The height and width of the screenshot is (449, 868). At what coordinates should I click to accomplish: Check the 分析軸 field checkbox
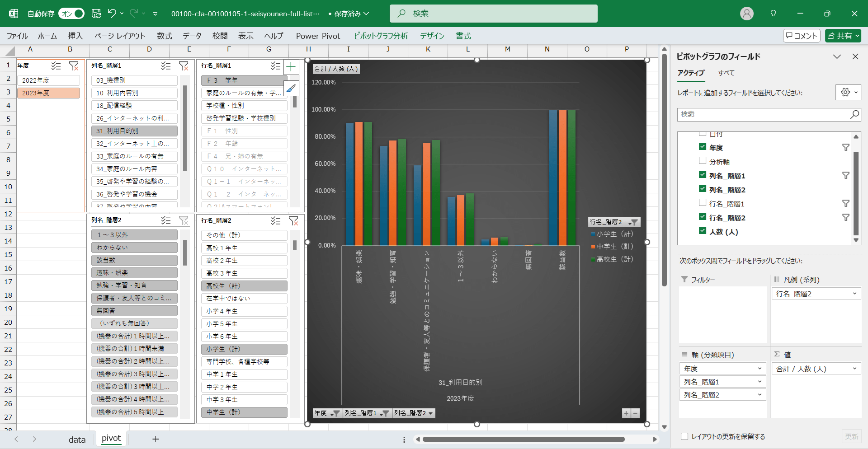point(703,161)
